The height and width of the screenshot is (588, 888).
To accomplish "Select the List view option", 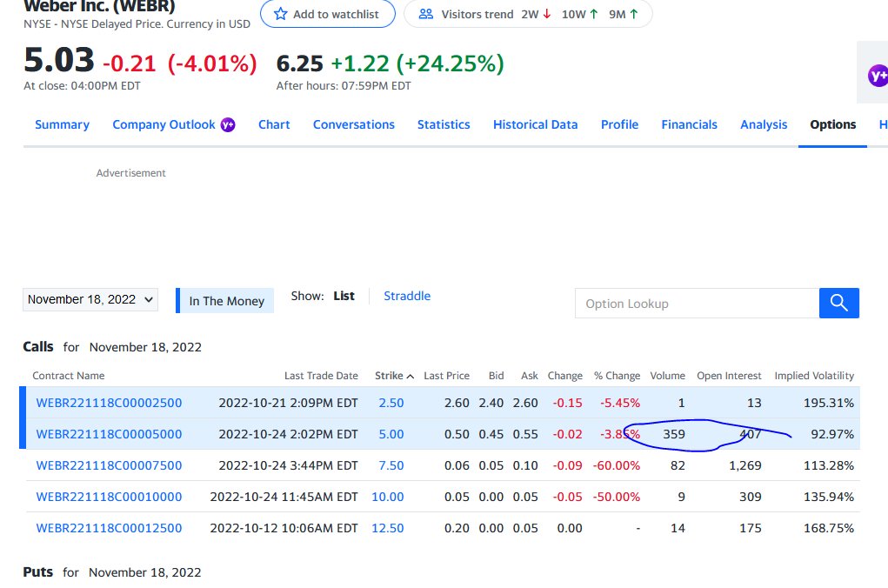I will click(344, 296).
